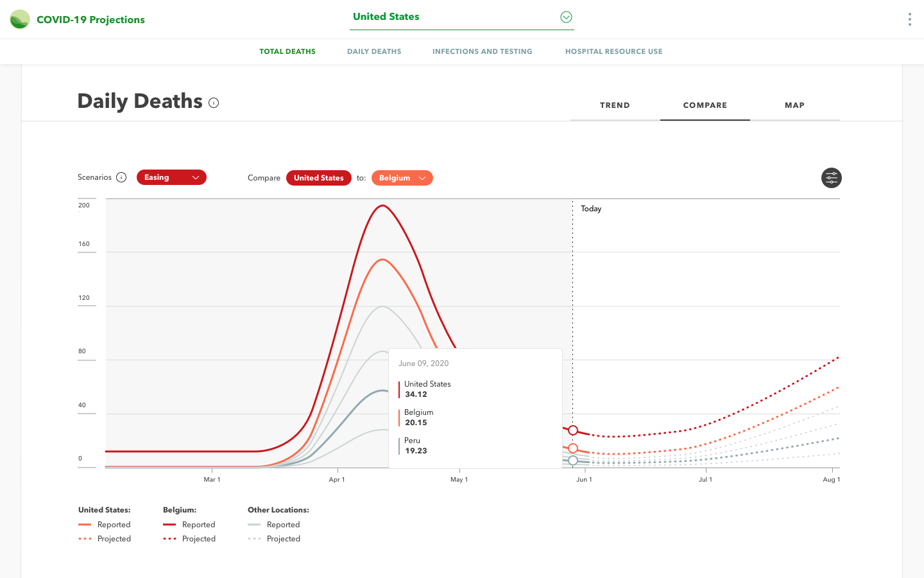This screenshot has width=924, height=578.
Task: Open the United States location selector dropdown
Action: point(461,17)
